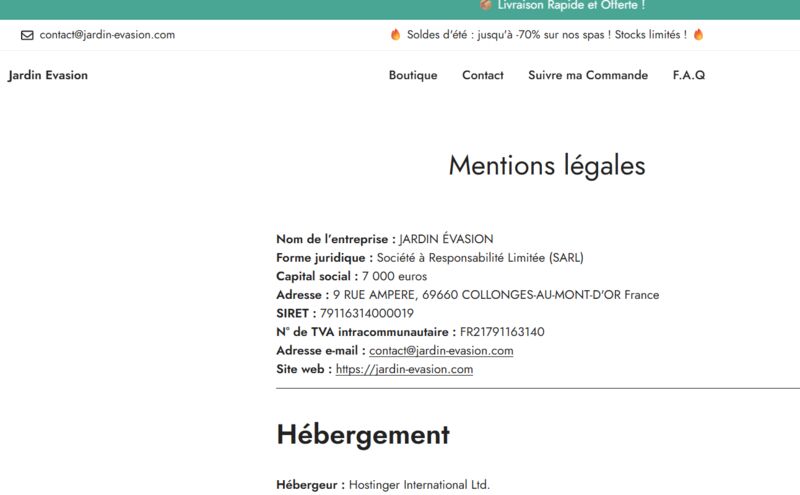Click the Hébergement section heading
Image resolution: width=800 pixels, height=495 pixels.
(x=363, y=435)
